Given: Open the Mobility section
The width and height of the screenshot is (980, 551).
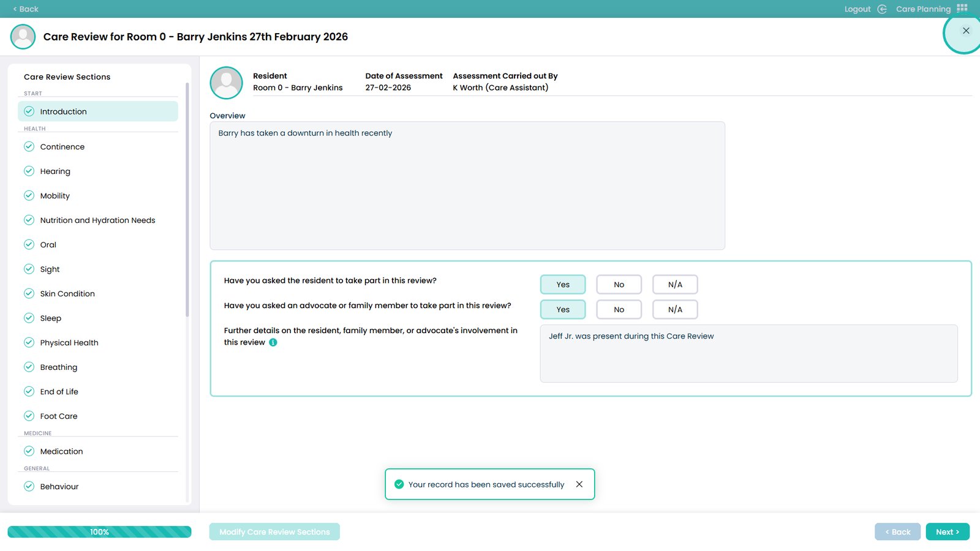Looking at the screenshot, I should point(55,196).
